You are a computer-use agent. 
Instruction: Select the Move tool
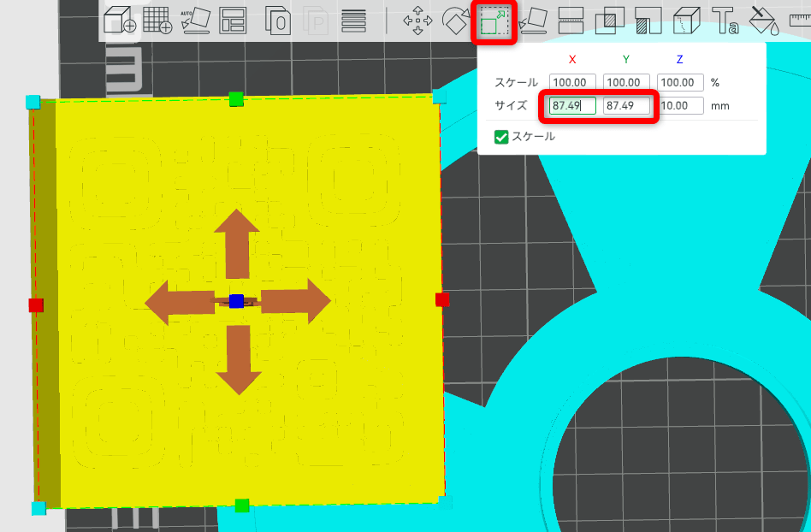click(417, 21)
